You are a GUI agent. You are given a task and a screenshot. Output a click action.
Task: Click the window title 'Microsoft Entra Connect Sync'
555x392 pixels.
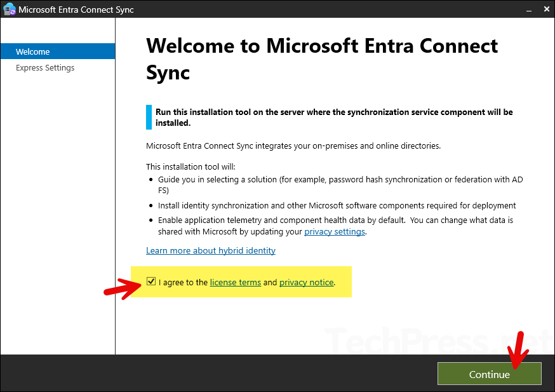(76, 10)
